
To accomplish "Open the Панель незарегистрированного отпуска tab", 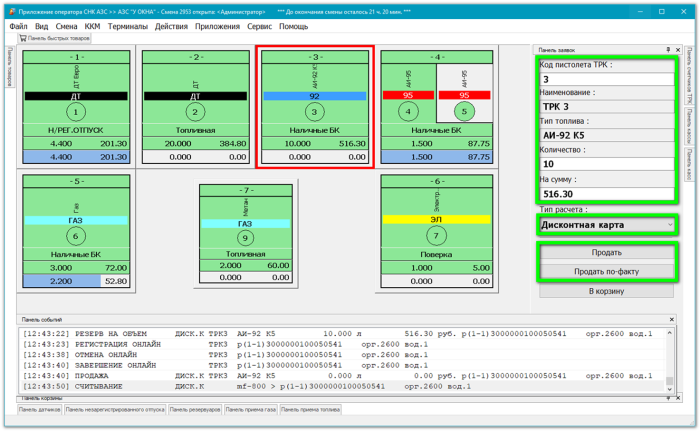I will 115,410.
